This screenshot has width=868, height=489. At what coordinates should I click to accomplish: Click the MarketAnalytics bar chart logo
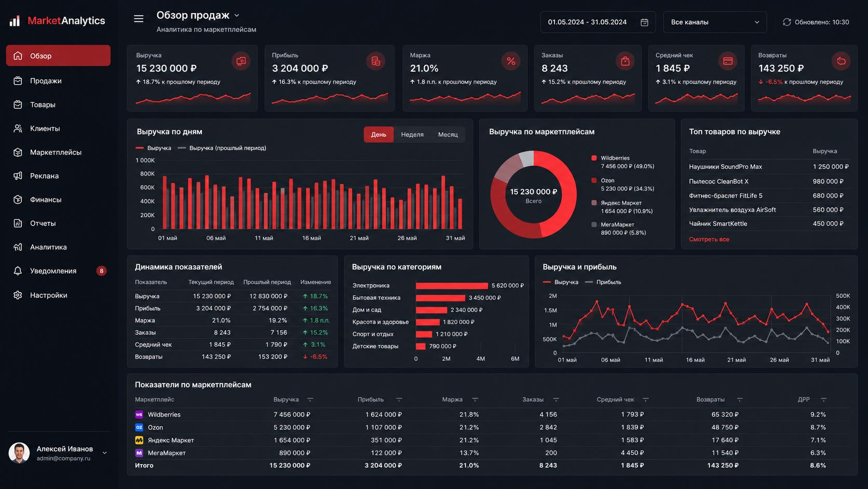15,21
